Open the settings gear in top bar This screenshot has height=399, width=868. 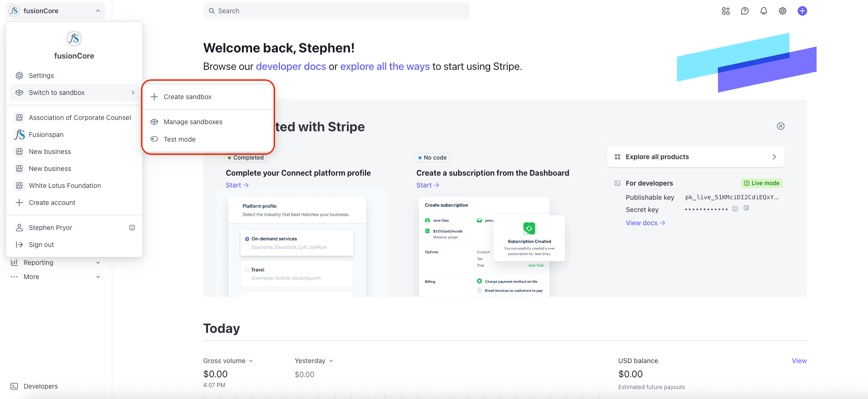click(x=782, y=11)
